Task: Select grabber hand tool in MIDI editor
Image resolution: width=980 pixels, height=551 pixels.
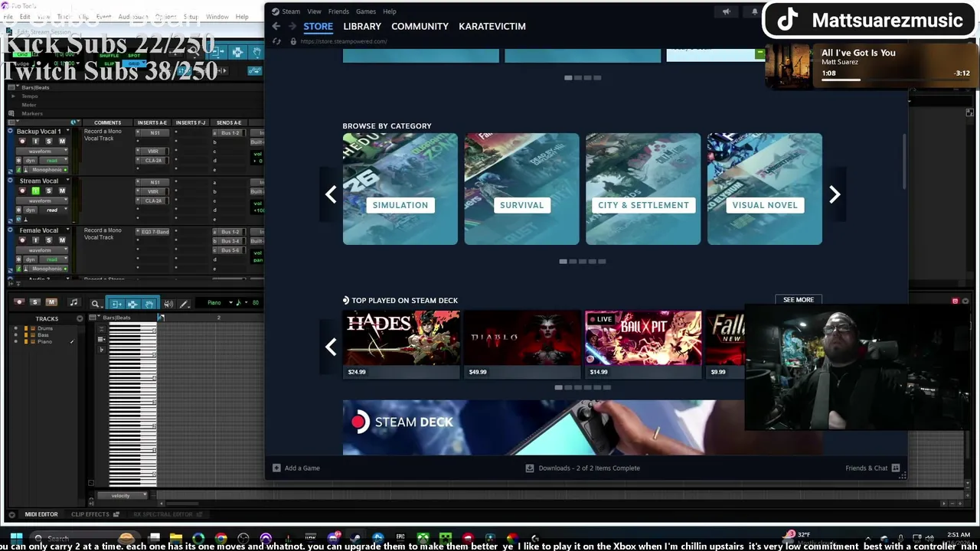Action: [x=150, y=304]
